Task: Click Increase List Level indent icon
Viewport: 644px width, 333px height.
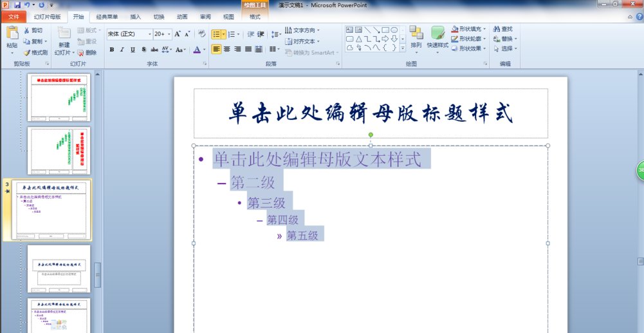Action: click(x=261, y=34)
